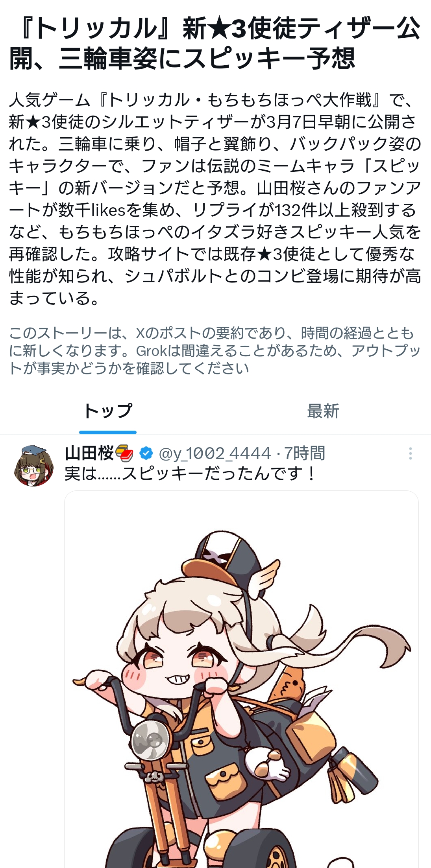Tap the story summary paragraph
Viewport: 431px width, 868px height.
[x=215, y=199]
